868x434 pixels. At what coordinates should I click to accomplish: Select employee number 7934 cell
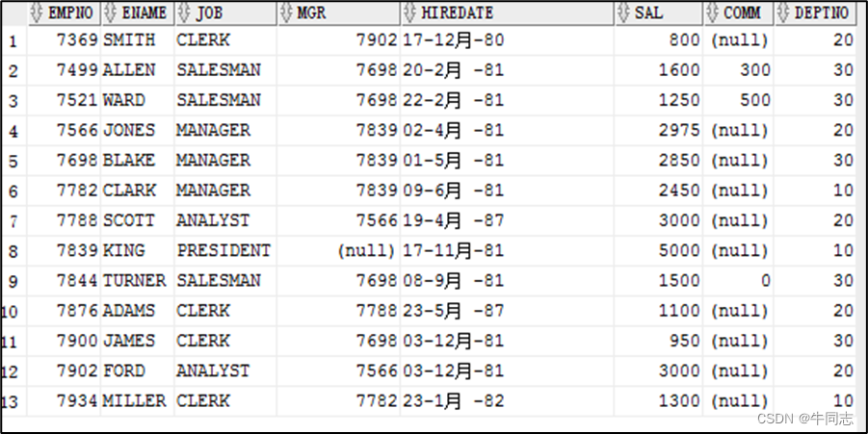pos(64,401)
